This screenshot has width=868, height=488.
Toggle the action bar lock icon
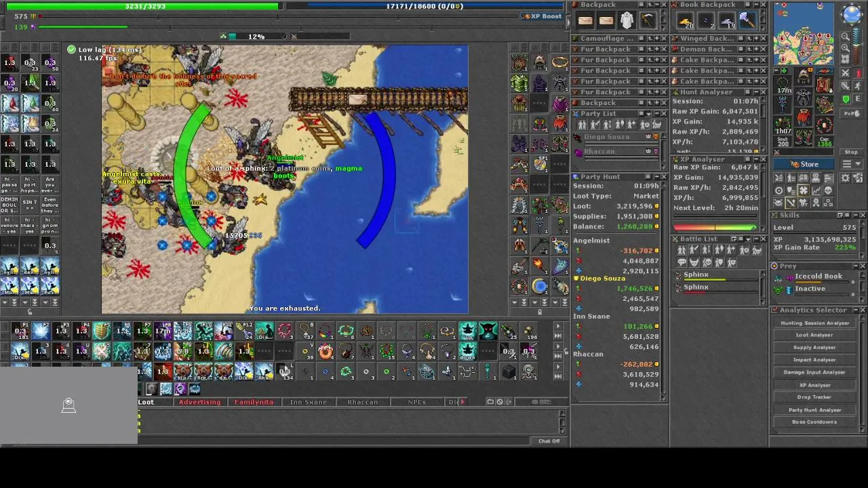click(566, 352)
